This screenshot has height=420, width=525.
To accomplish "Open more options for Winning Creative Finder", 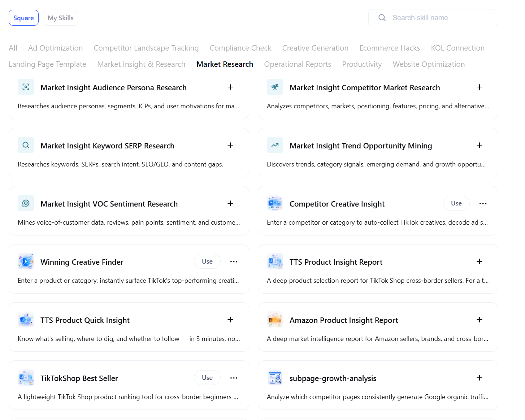I will pyautogui.click(x=234, y=261).
